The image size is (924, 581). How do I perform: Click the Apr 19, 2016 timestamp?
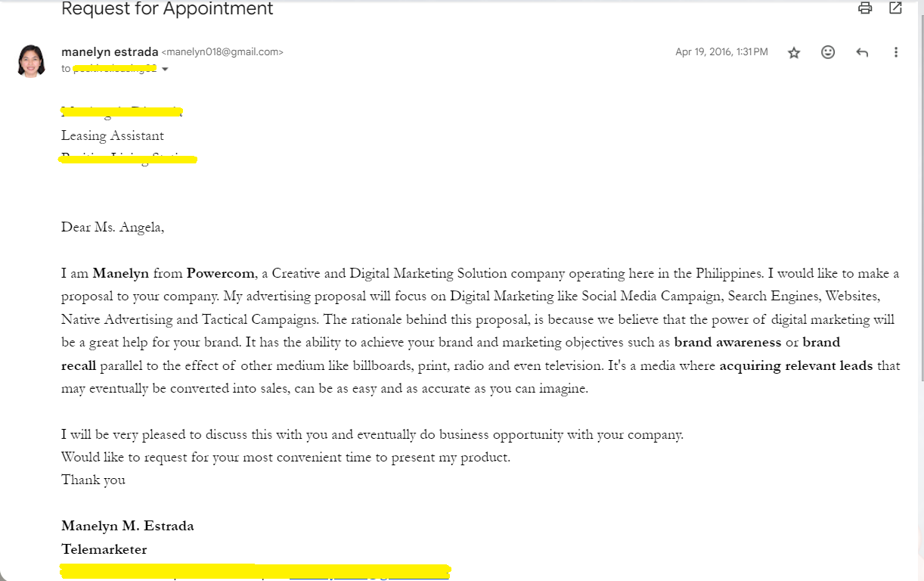(x=721, y=52)
